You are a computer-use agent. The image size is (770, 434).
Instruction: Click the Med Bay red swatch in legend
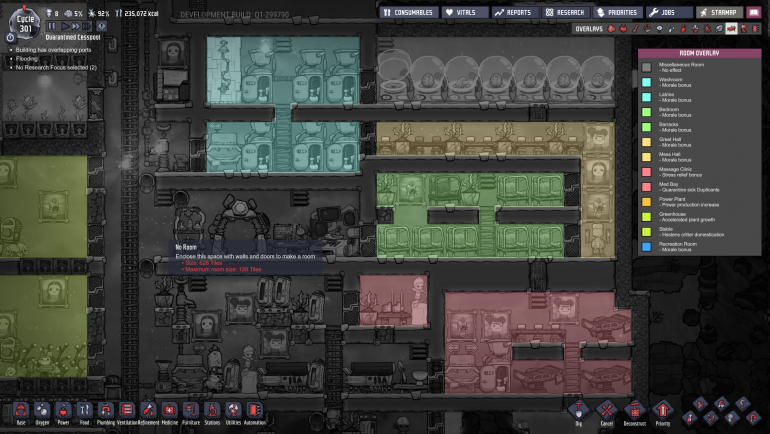pos(646,187)
